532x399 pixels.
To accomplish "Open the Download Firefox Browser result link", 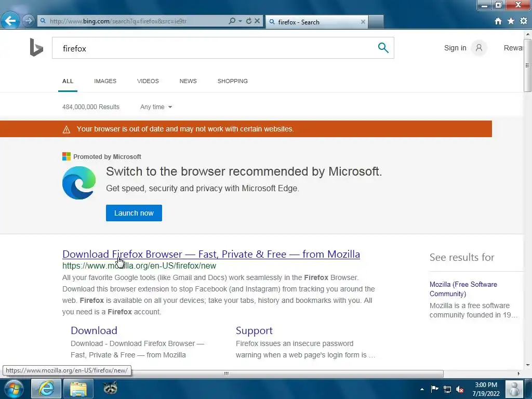I will coord(211,254).
